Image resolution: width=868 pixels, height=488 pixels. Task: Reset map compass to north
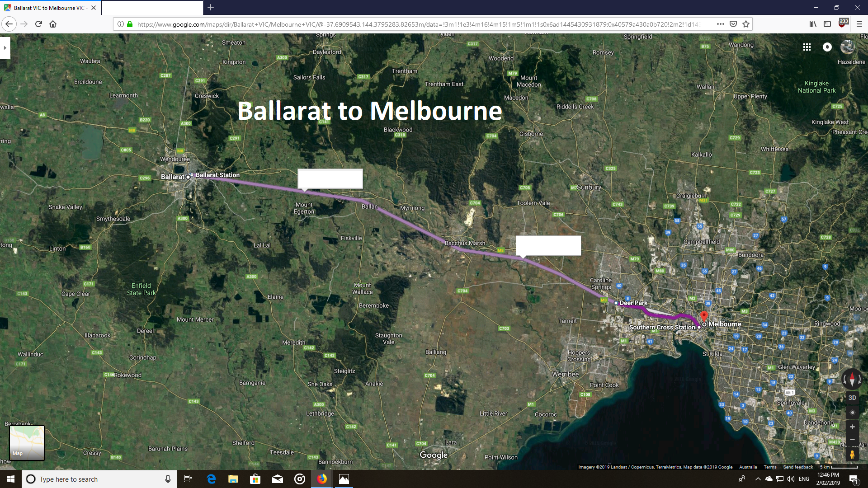coord(852,380)
